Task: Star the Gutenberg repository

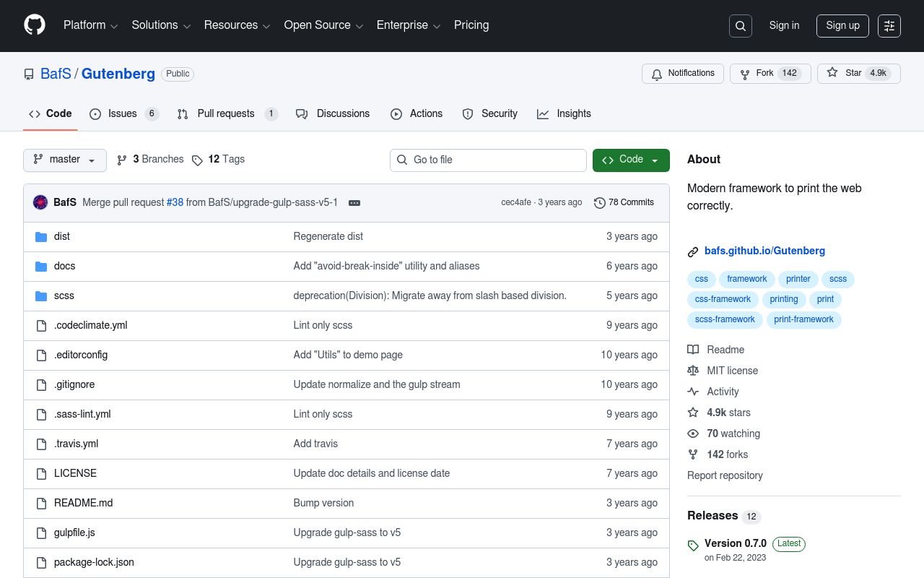Action: (x=858, y=74)
